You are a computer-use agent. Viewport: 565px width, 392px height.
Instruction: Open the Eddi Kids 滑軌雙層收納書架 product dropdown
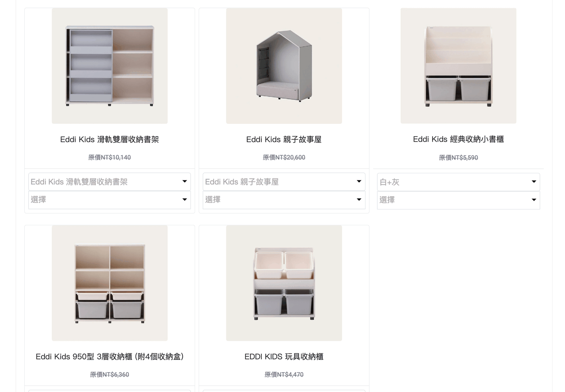(109, 182)
